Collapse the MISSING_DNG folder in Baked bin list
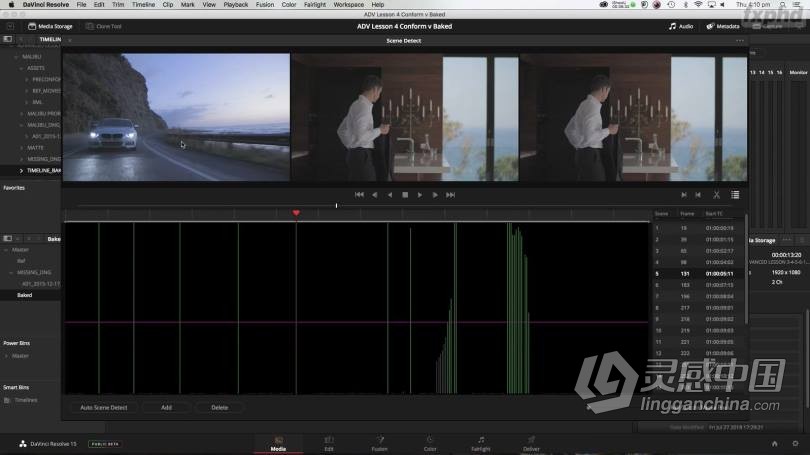Image resolution: width=810 pixels, height=455 pixels. coord(11,272)
